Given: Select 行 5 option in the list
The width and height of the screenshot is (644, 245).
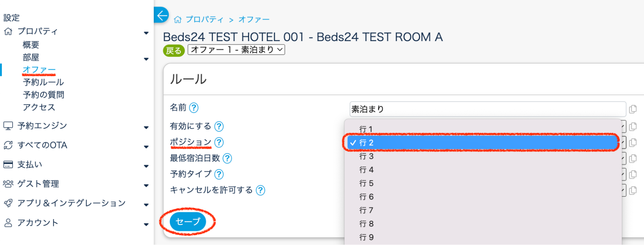Looking at the screenshot, I should (366, 183).
